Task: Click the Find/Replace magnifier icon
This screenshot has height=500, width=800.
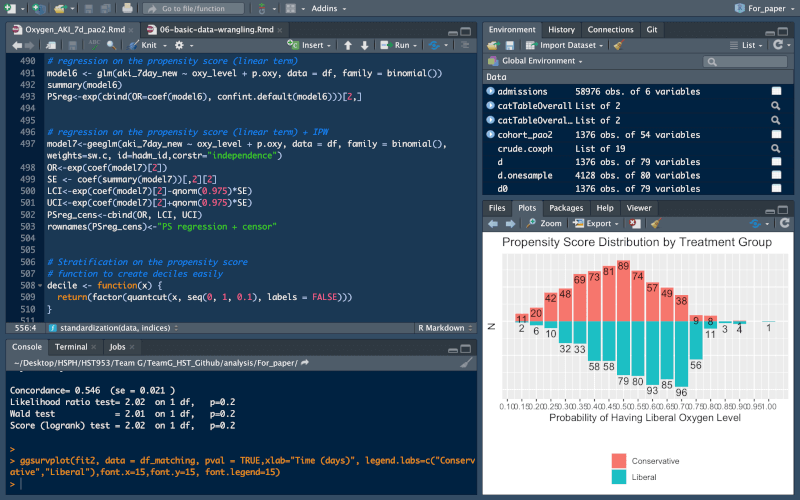Action: point(111,45)
